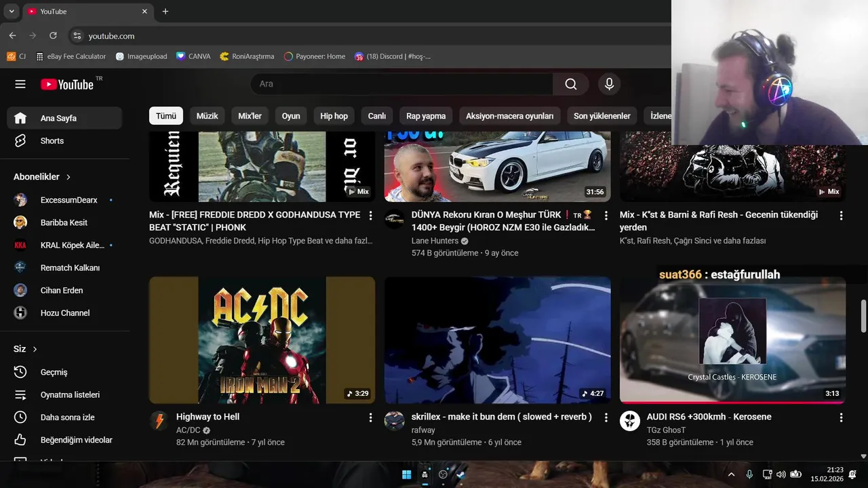The image size is (868, 488).
Task: Open the KRAL Köpek Aile subscription channel
Action: (64, 245)
